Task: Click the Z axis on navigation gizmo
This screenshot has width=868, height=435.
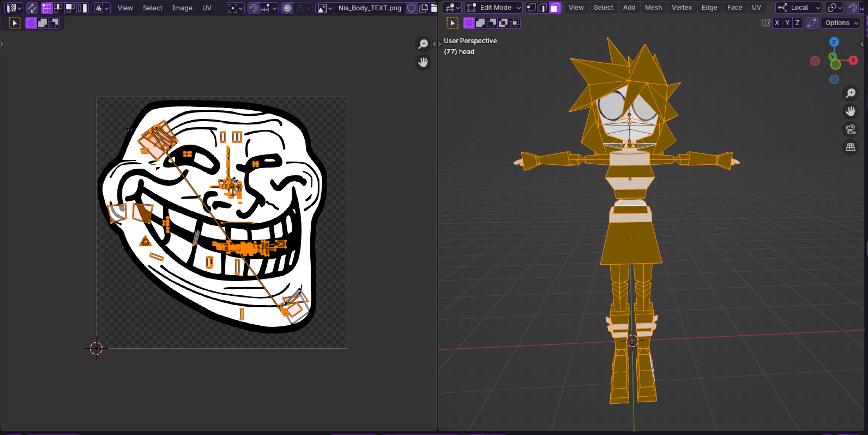Action: (834, 42)
